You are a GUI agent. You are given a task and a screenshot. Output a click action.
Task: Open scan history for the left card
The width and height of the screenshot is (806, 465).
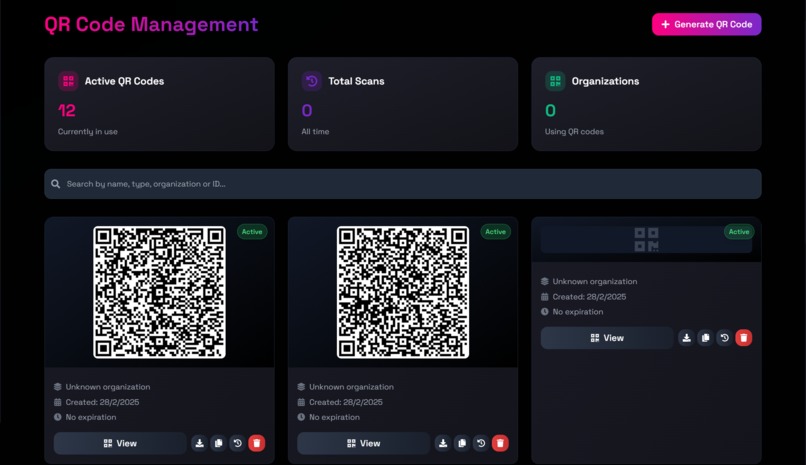pos(237,443)
